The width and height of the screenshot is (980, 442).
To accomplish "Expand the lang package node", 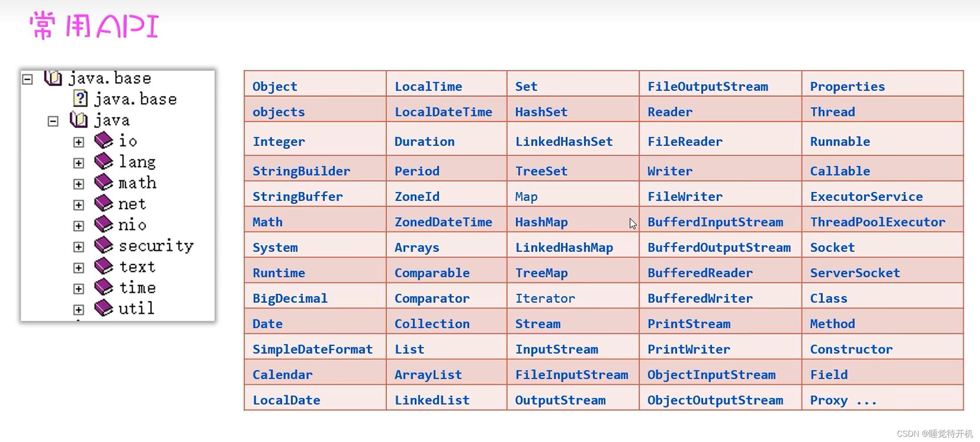I will click(79, 162).
